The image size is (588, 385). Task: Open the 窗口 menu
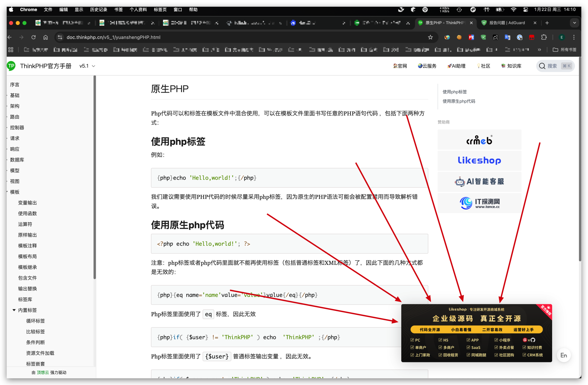(x=178, y=9)
